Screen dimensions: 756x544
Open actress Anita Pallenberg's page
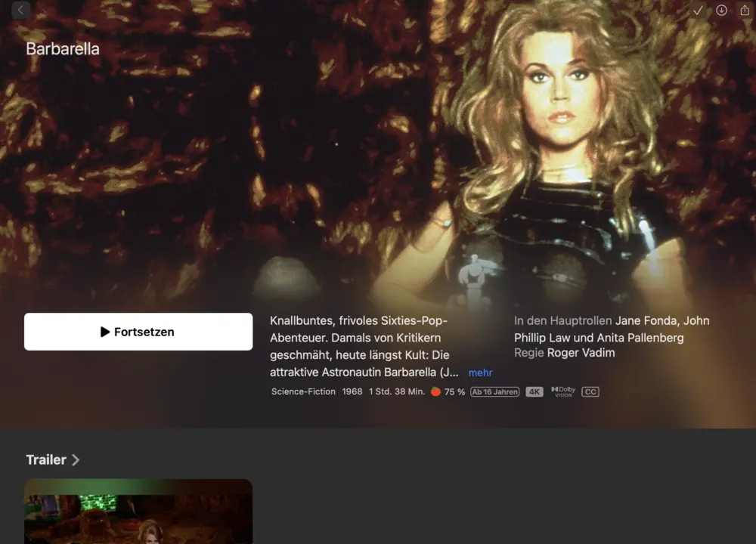[640, 338]
